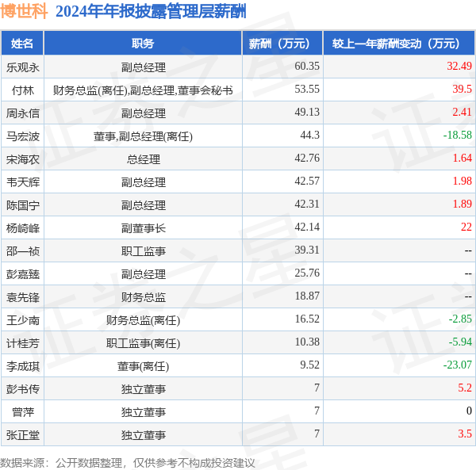Image resolution: width=476 pixels, height=470 pixels.
Task: Click the green change value -2.85
Action: coord(460,319)
